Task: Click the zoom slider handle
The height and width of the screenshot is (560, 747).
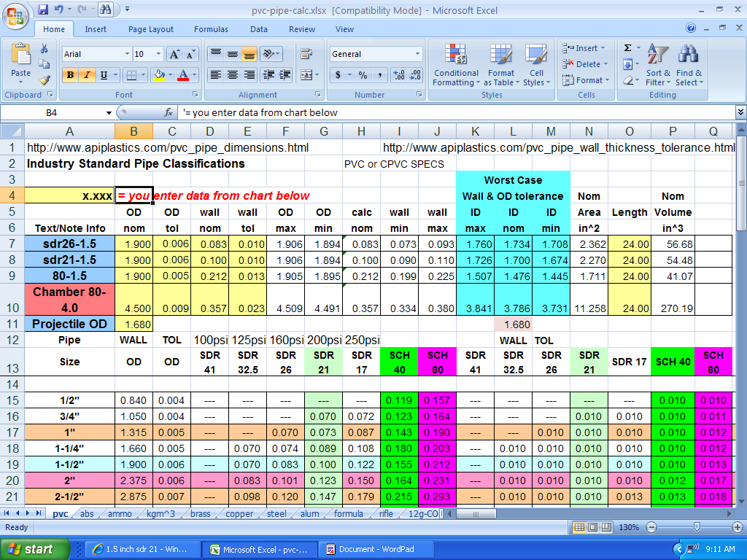Action: tap(697, 527)
